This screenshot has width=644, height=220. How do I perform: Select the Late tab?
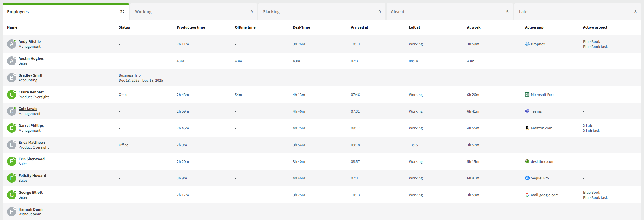click(x=577, y=12)
